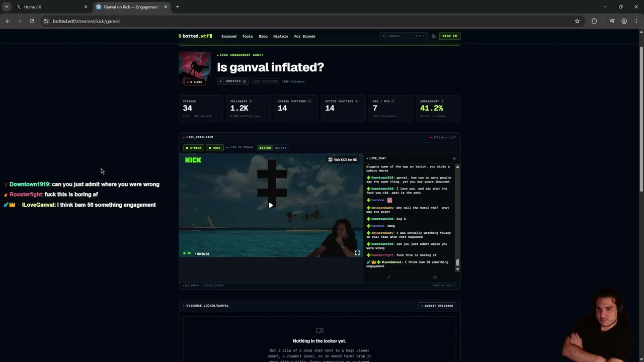
Task: View site information icon in address bar
Action: (46, 21)
